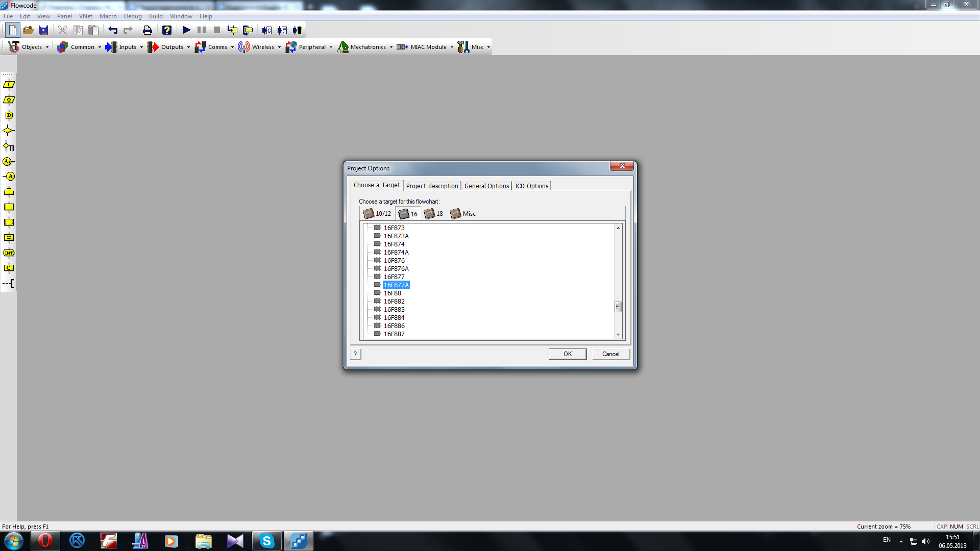The width and height of the screenshot is (980, 551).
Task: Switch to the General Options tab
Action: [x=486, y=186]
